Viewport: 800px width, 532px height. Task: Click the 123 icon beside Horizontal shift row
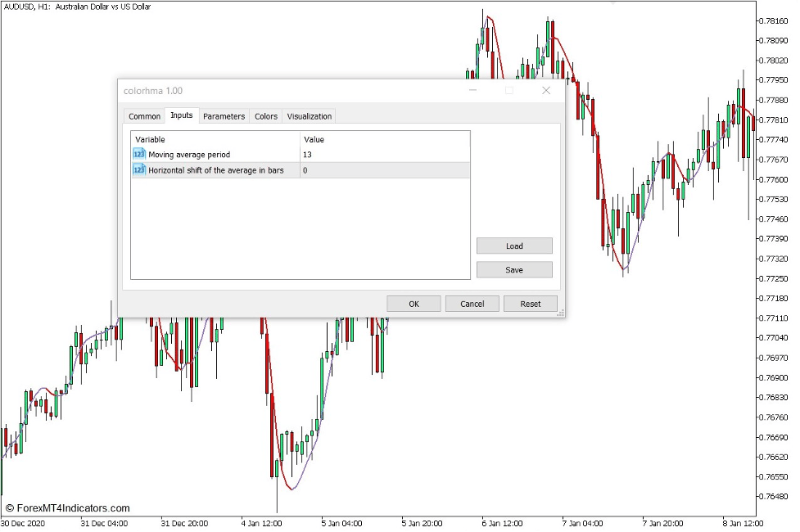[138, 170]
